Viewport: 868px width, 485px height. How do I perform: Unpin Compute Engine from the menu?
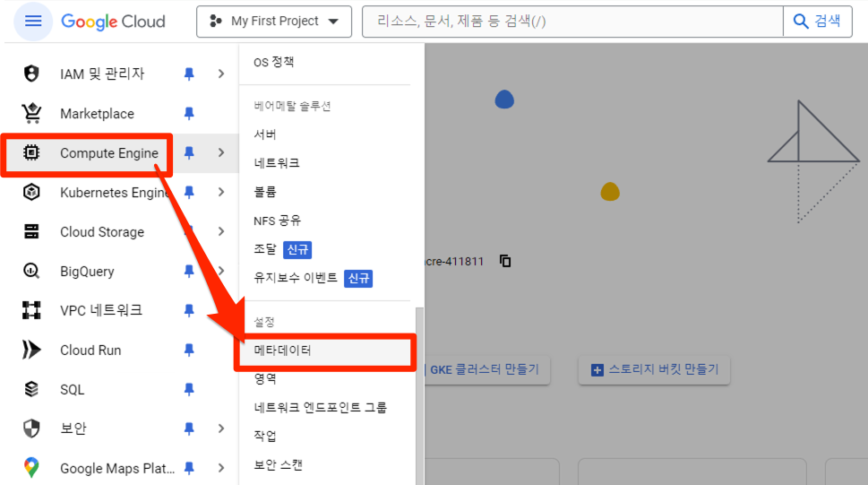pos(189,153)
